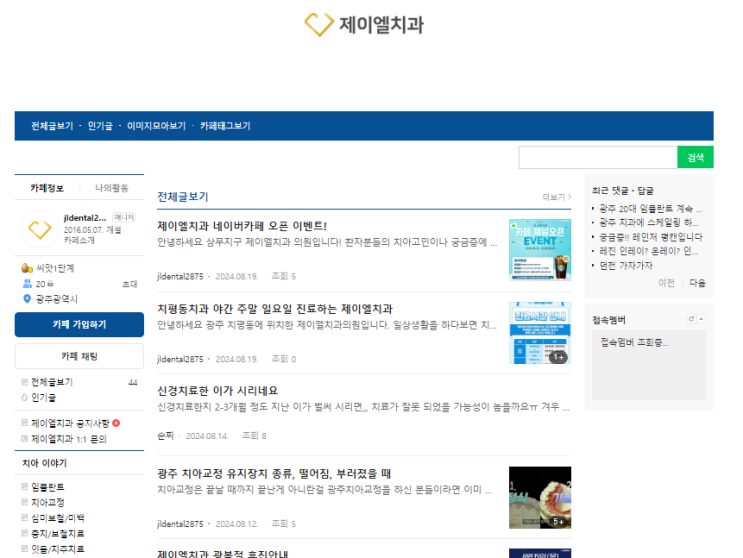Click the 제이엘치과 logo at the top
The width and height of the screenshot is (743, 558).
pyautogui.click(x=364, y=24)
